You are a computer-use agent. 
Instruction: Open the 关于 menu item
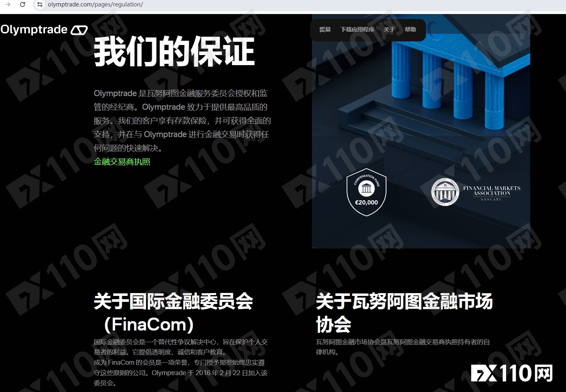click(x=389, y=29)
